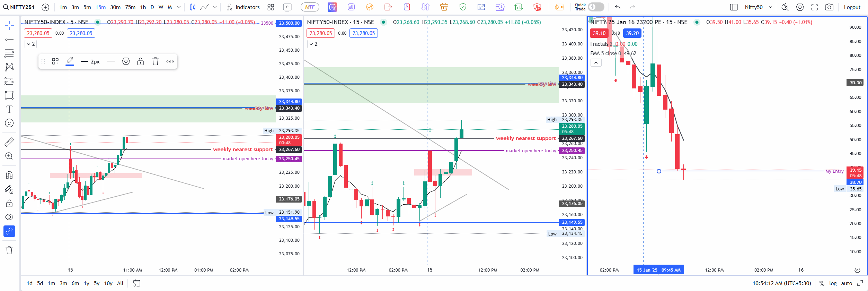Click the Logout link
The height and width of the screenshot is (291, 868).
pyautogui.click(x=852, y=7)
